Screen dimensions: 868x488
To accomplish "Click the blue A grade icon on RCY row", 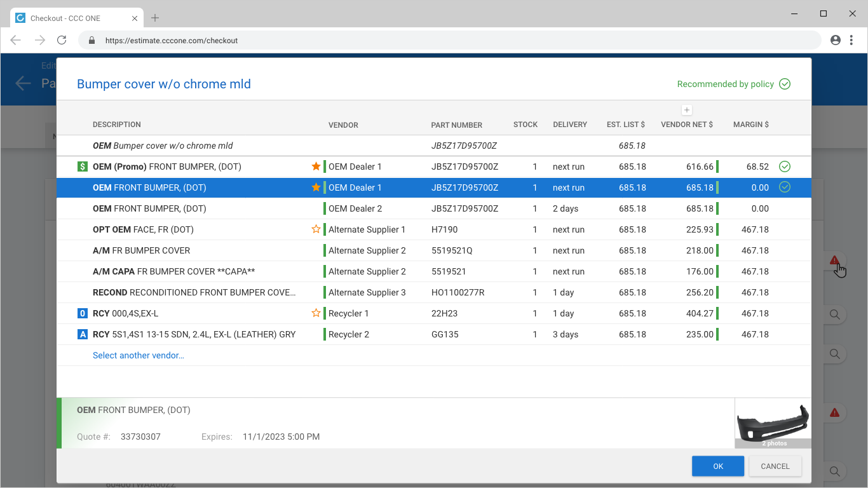I will tap(82, 334).
